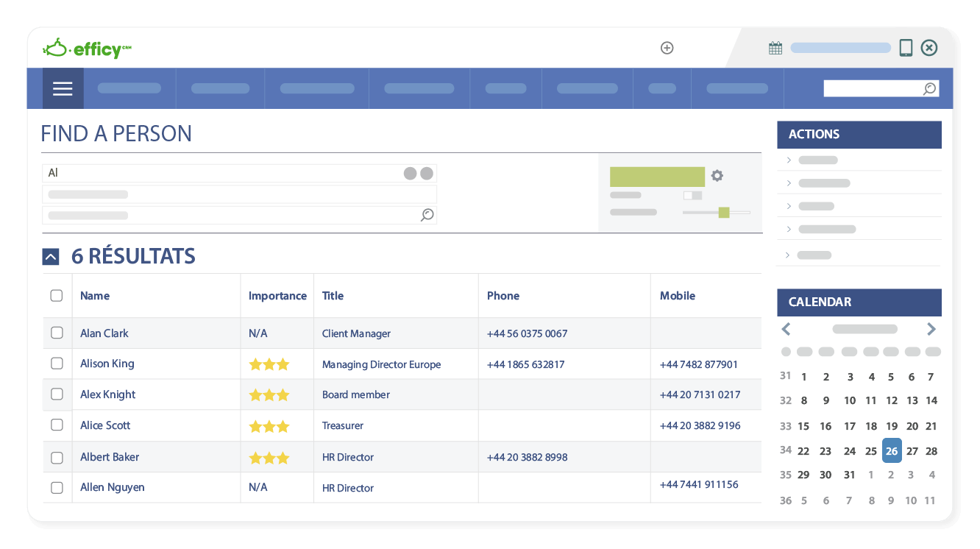
Task: Open Alan Clark's contact record
Action: click(x=104, y=333)
